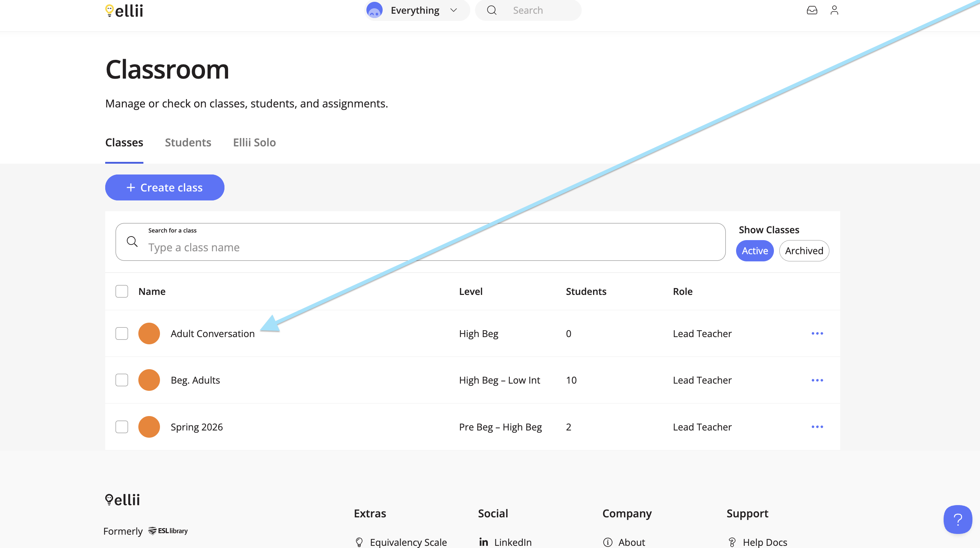Click the student count 10 cell
The width and height of the screenshot is (980, 548).
coord(571,380)
